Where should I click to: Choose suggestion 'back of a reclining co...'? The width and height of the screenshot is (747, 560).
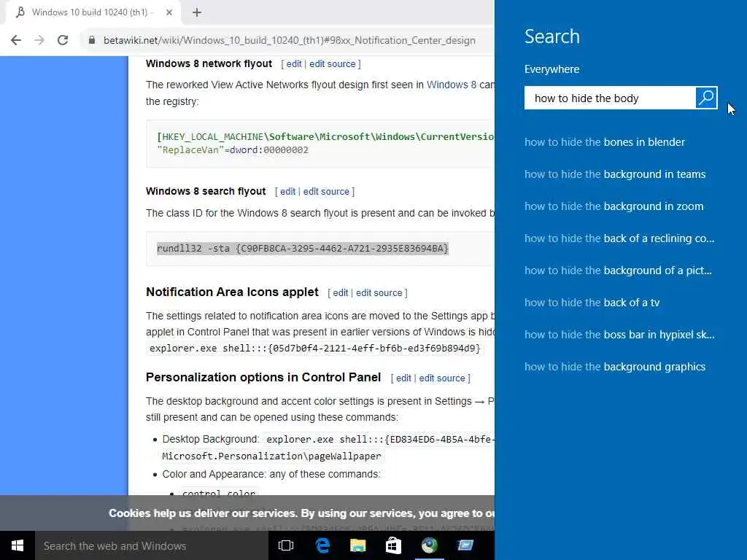(619, 238)
